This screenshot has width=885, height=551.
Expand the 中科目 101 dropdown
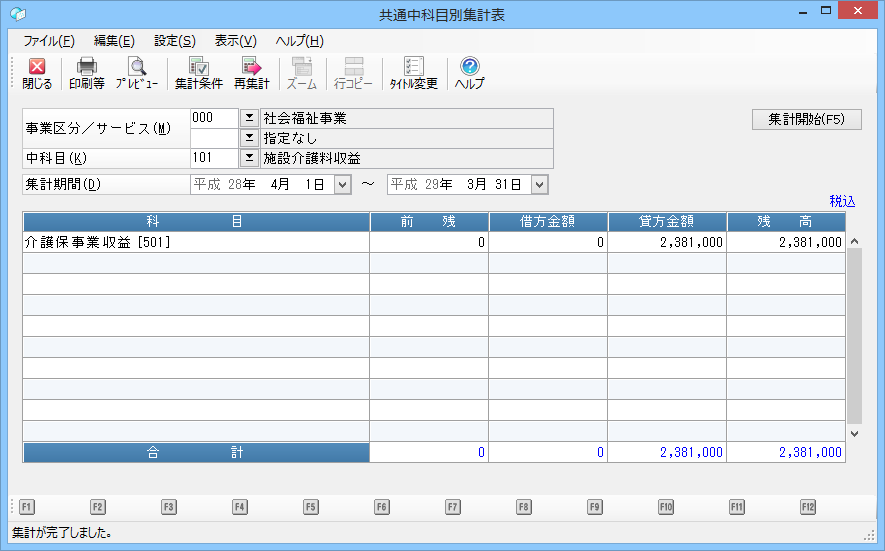(249, 158)
